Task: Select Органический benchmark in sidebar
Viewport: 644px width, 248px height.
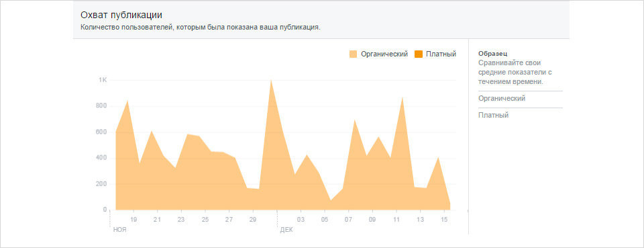Action: tap(502, 99)
